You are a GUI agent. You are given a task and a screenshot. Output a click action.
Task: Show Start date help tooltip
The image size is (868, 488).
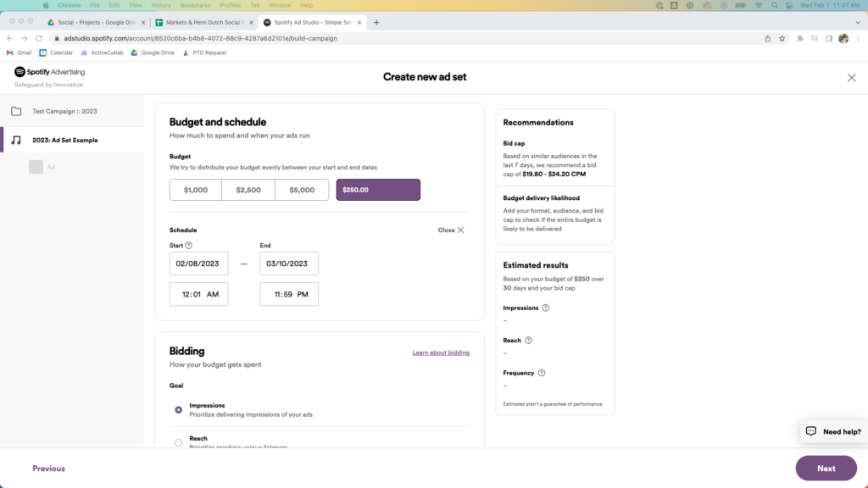click(x=189, y=245)
